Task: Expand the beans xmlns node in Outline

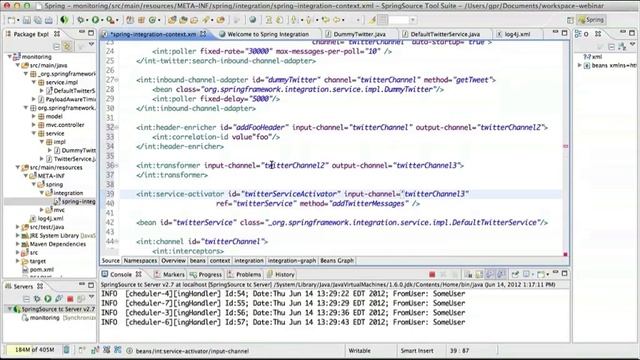Action: click(580, 65)
